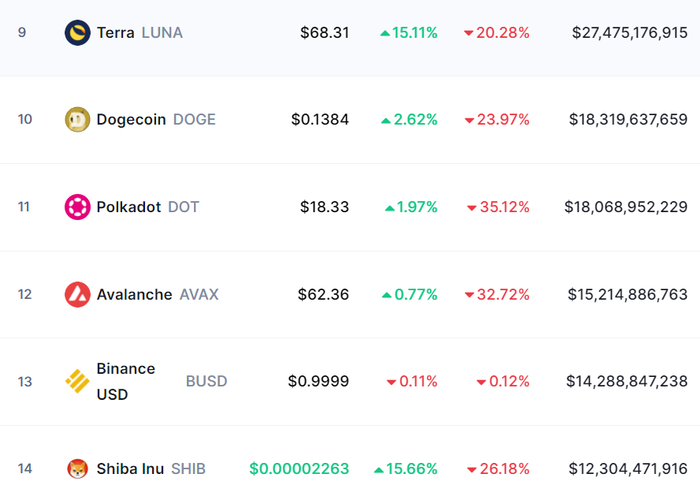700x500 pixels.
Task: Click the Polkadot pink logo icon
Action: tap(77, 207)
